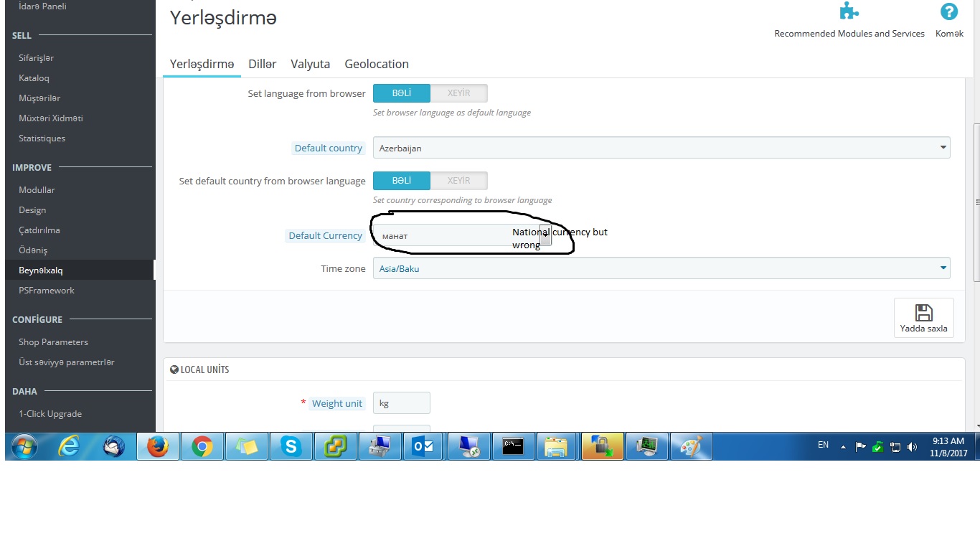Open PSFramework in the sidebar

[47, 291]
